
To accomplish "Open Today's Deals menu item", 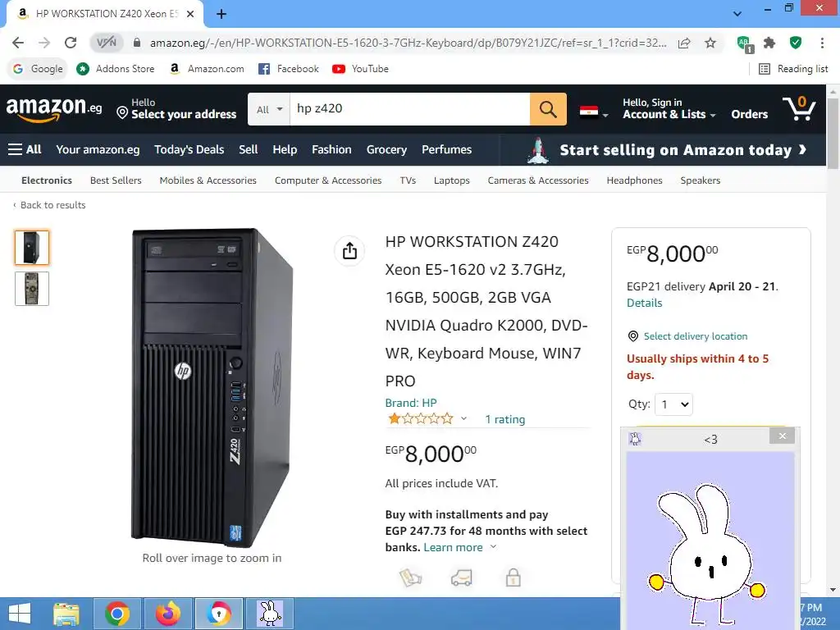I will (189, 149).
